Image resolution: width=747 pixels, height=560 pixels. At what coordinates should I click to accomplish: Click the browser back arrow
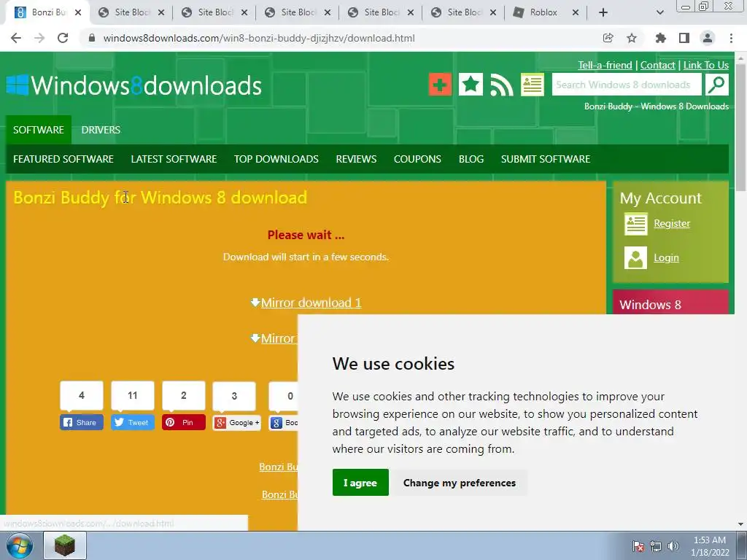(x=16, y=38)
